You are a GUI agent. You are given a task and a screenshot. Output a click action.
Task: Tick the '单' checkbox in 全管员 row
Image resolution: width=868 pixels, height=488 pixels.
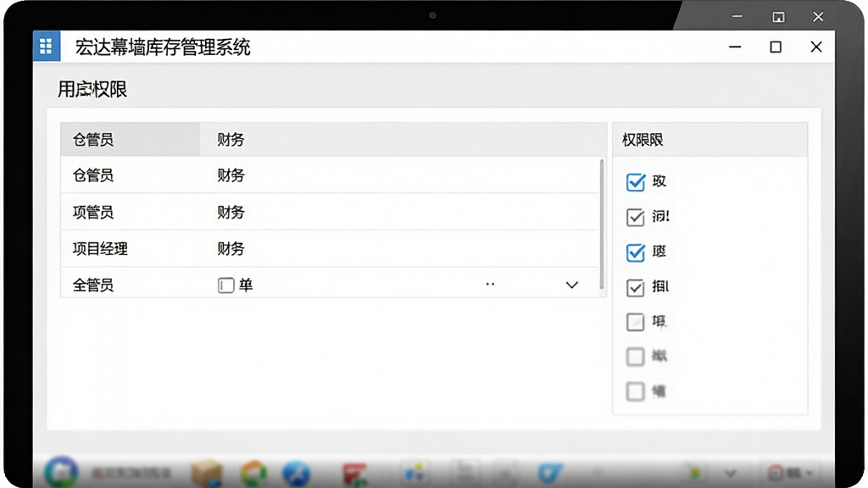225,286
